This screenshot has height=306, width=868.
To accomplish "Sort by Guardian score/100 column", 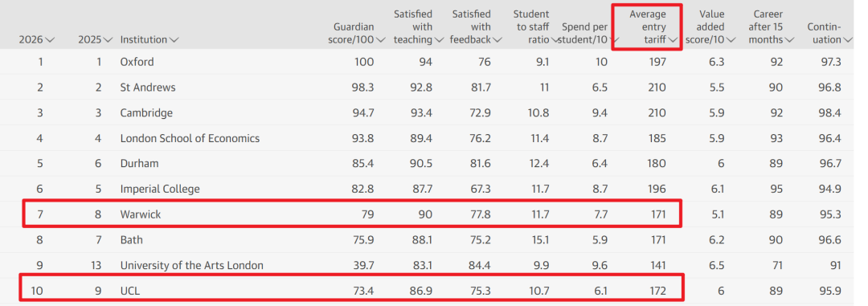I will (381, 40).
